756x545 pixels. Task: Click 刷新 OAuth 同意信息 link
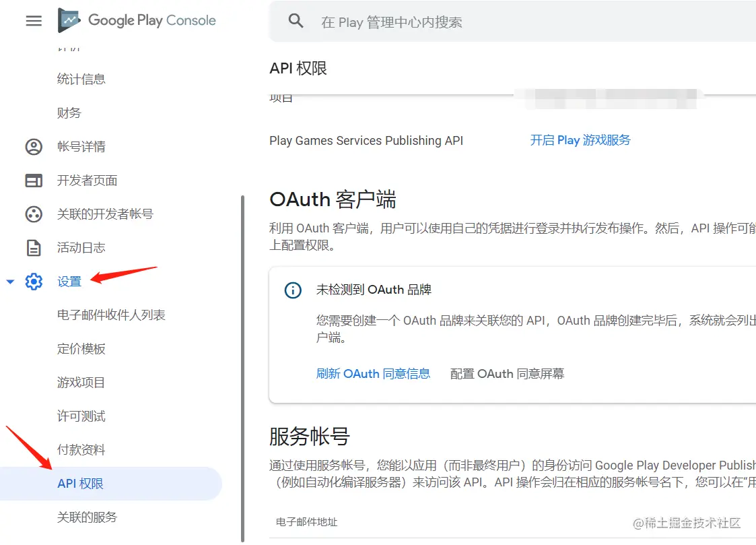[373, 374]
